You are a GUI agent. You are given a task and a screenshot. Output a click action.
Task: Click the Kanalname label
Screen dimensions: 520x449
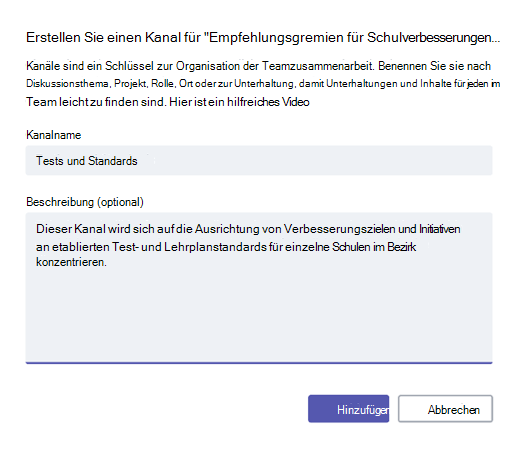(x=54, y=135)
